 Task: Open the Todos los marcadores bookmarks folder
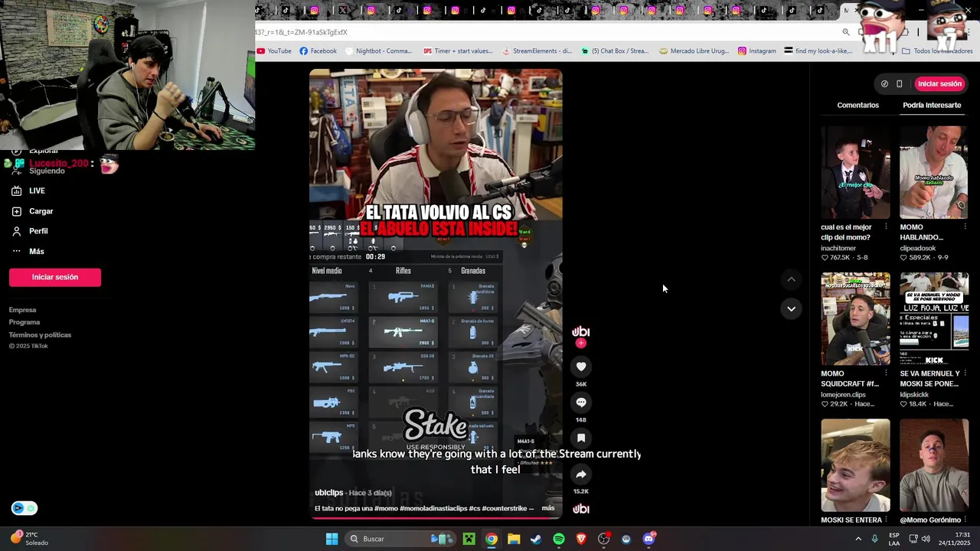937,51
